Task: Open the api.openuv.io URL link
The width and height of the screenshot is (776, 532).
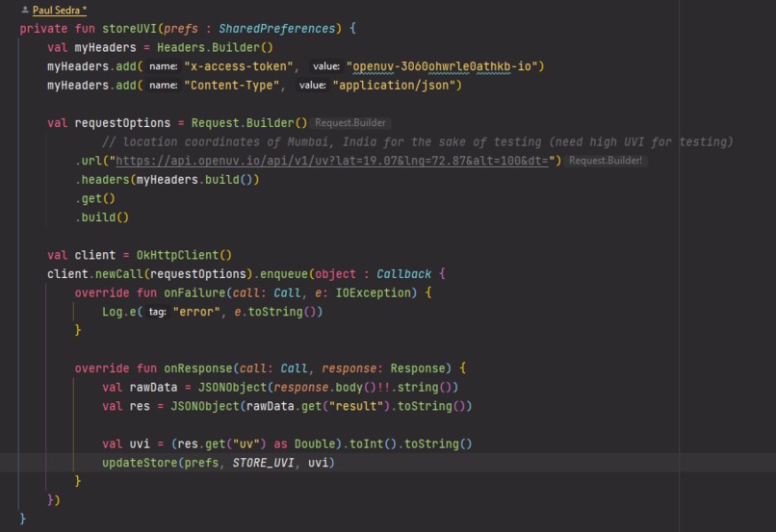Action: [331, 161]
